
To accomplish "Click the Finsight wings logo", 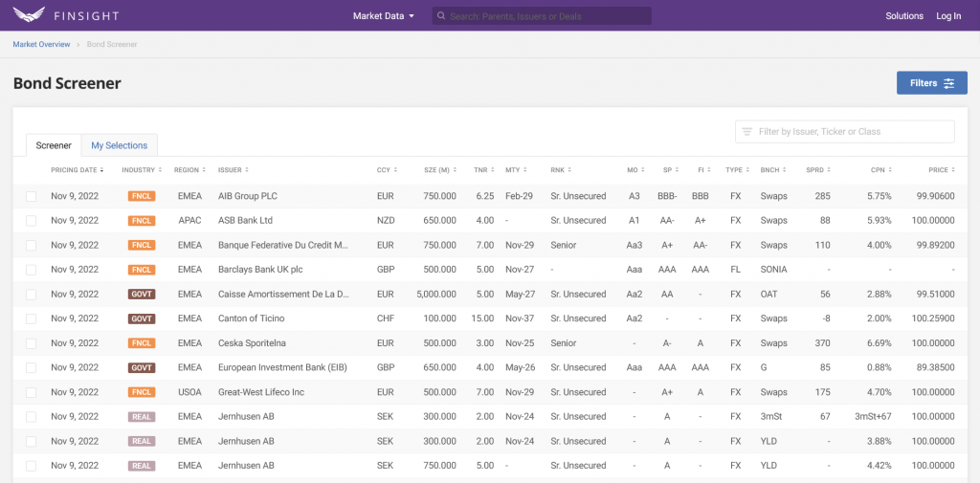I will 30,15.
